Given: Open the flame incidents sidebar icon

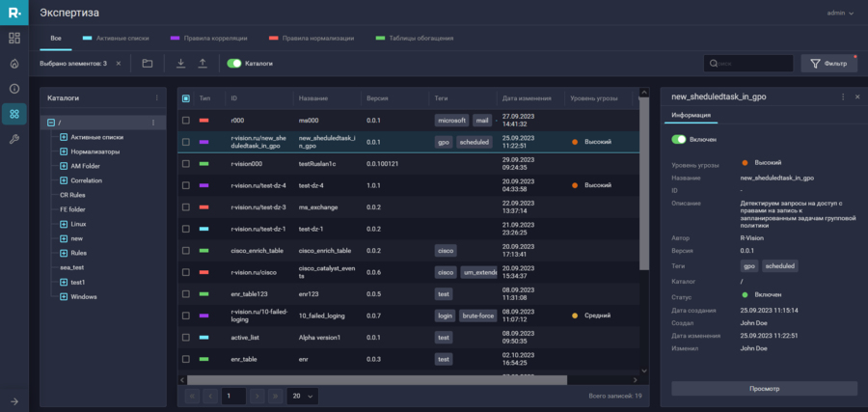Looking at the screenshot, I should point(14,63).
